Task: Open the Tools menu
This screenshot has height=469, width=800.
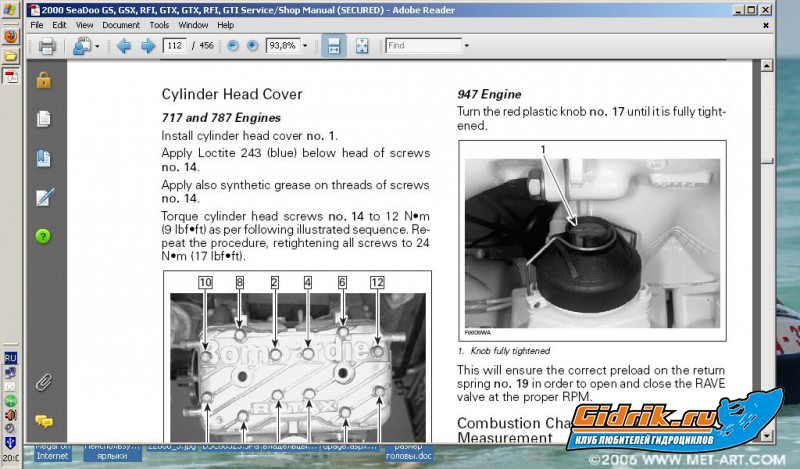Action: [x=159, y=24]
